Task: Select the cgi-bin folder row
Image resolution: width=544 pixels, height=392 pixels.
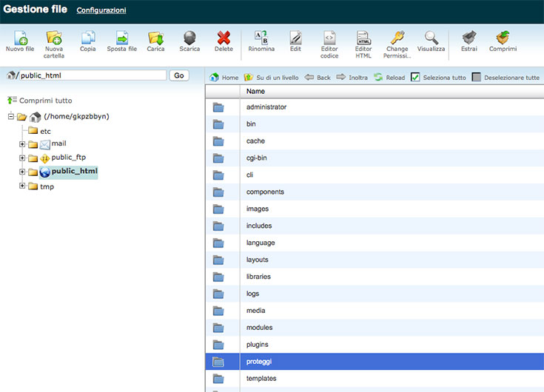Action: click(375, 158)
